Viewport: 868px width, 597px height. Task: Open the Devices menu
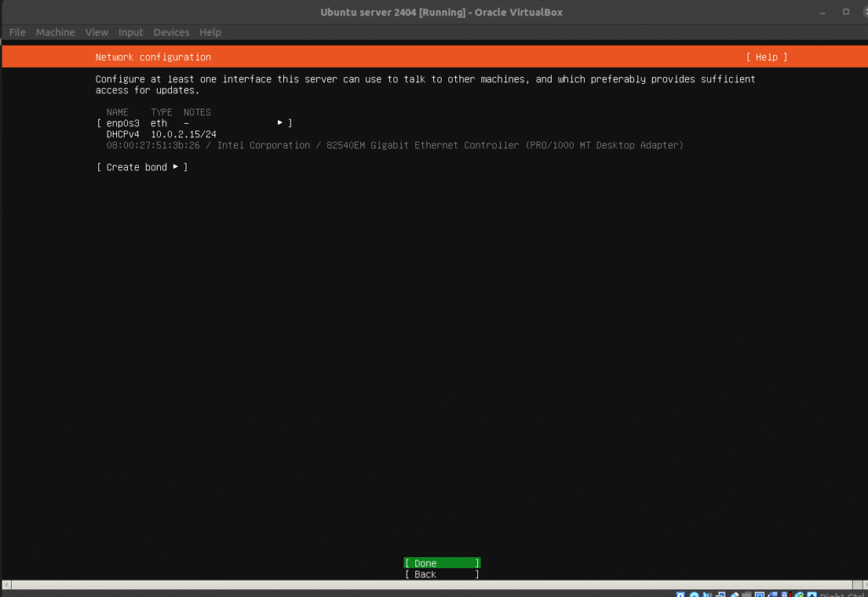coord(171,32)
